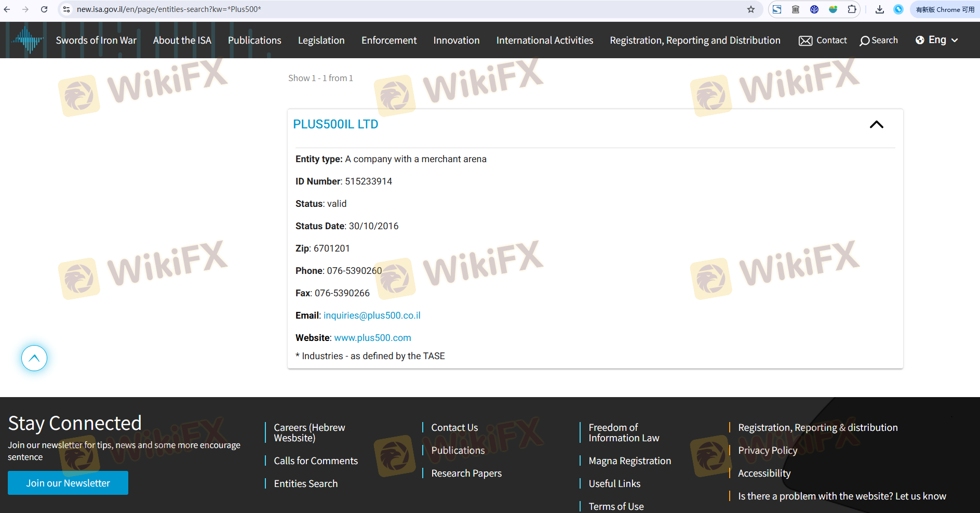Visit the www.plus500.com website link
The width and height of the screenshot is (980, 513).
click(372, 338)
